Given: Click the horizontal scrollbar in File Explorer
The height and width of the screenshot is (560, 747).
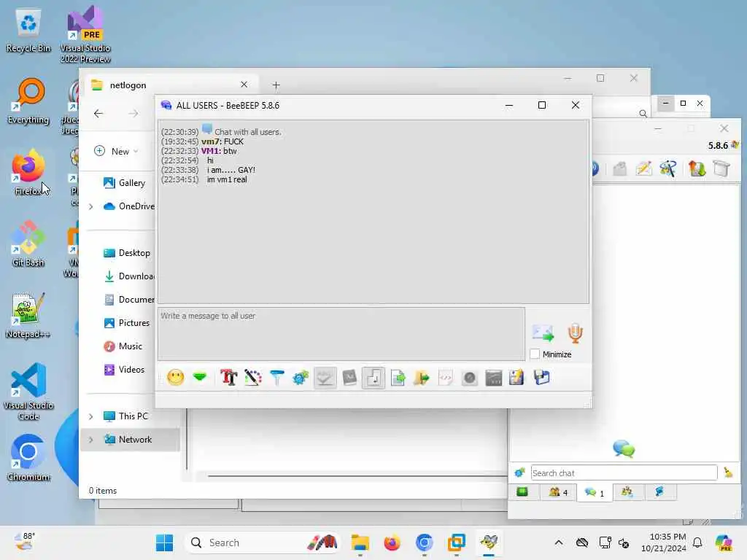Looking at the screenshot, I should click(x=357, y=475).
